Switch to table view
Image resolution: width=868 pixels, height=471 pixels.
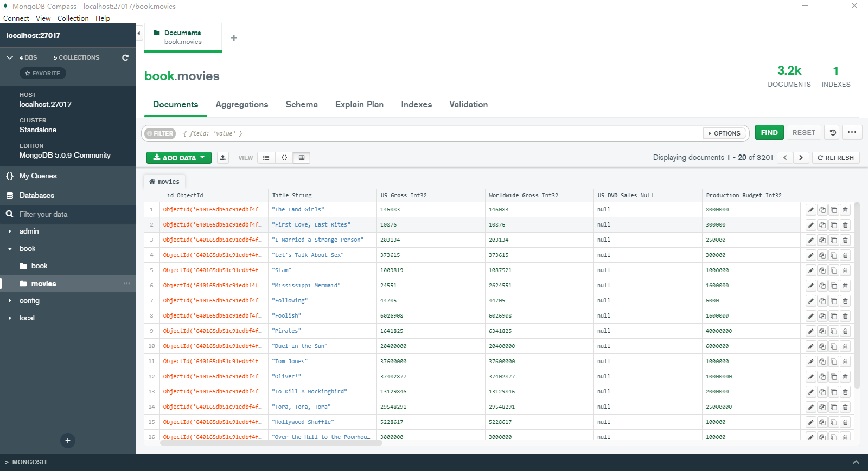pos(302,158)
